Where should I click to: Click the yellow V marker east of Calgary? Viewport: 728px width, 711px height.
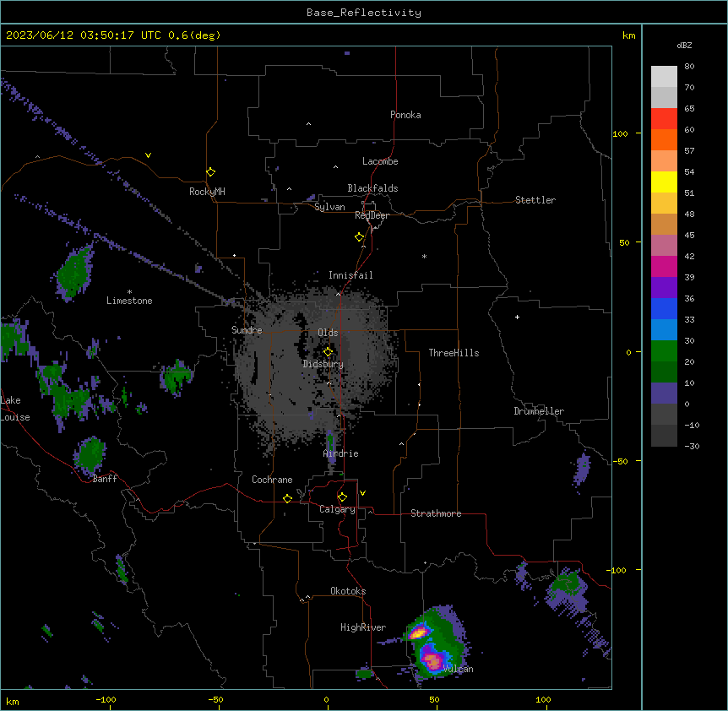point(362,493)
